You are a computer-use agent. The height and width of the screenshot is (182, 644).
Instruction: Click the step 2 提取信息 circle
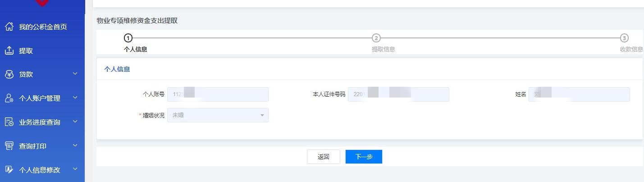(376, 38)
